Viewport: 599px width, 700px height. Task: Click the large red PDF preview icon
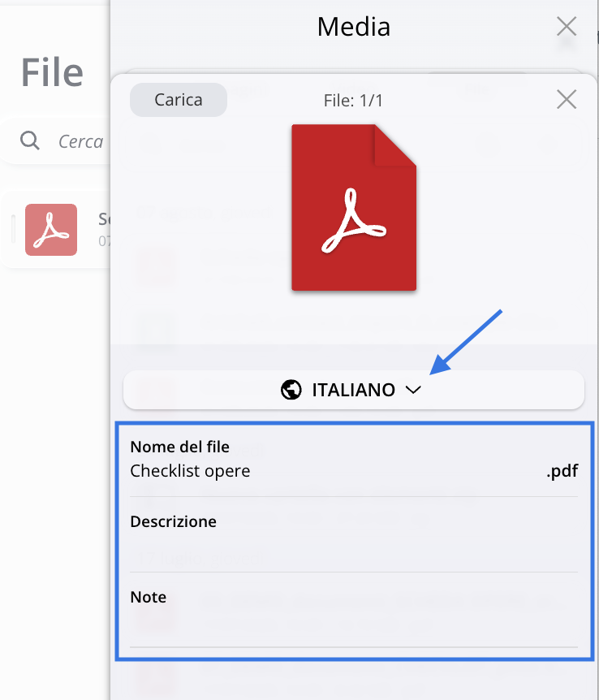coord(354,208)
